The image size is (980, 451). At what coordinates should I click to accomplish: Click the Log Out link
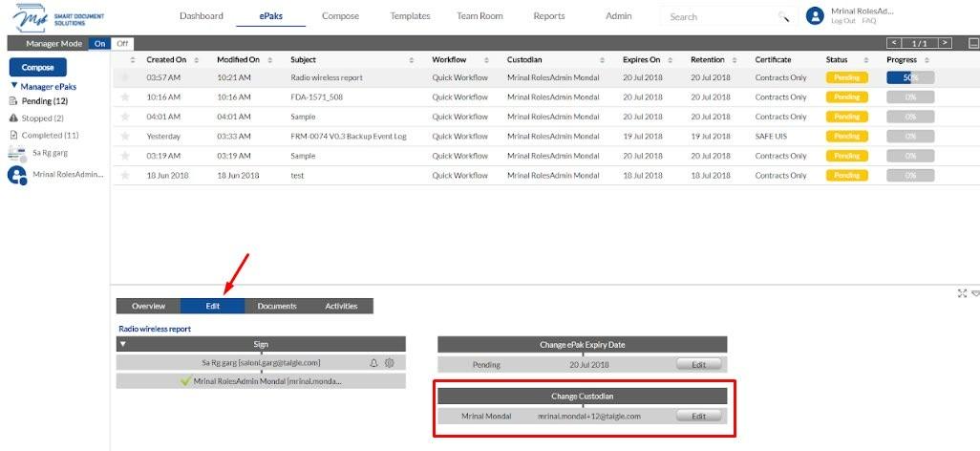click(843, 21)
